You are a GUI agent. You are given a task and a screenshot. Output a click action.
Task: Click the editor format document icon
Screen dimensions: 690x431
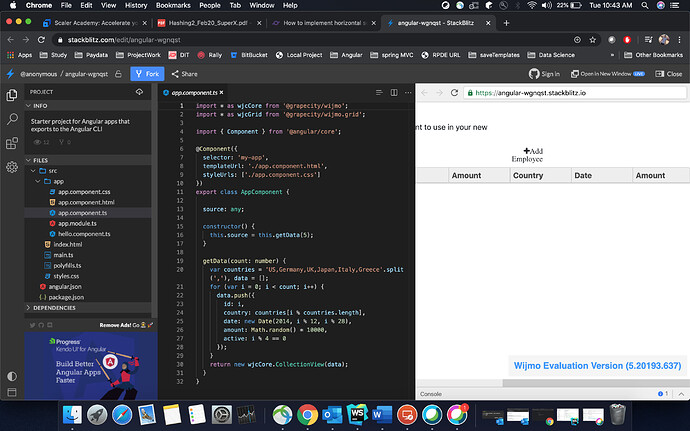pos(379,92)
